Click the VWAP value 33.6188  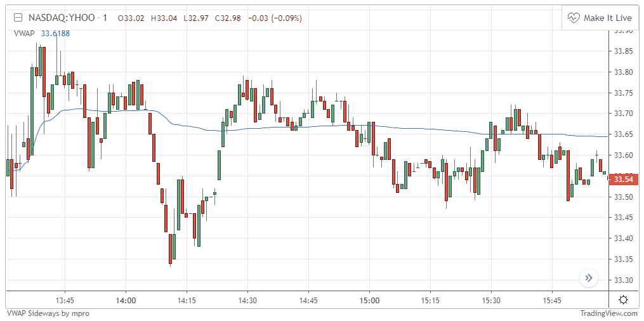(x=55, y=33)
